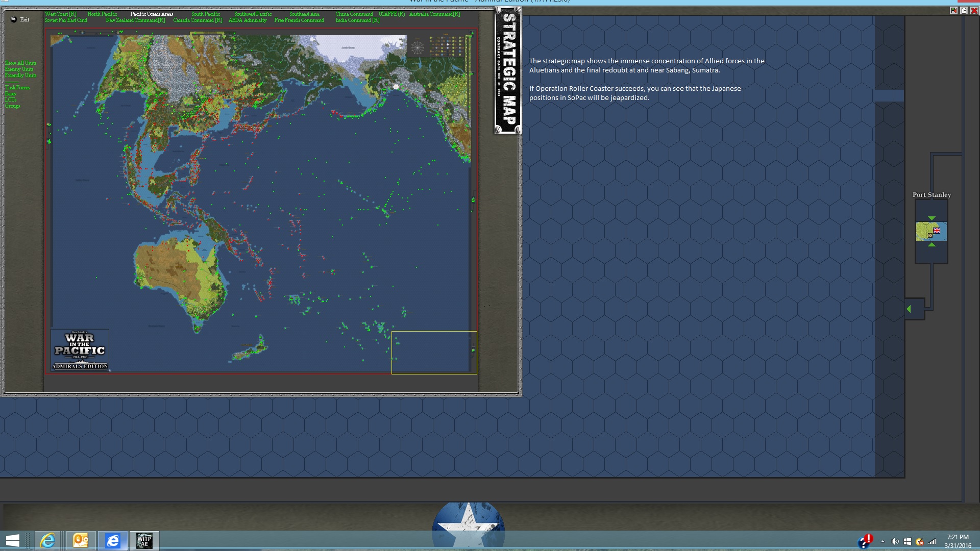Select Free French Command
Screen dimensions: 980x551
(x=299, y=20)
